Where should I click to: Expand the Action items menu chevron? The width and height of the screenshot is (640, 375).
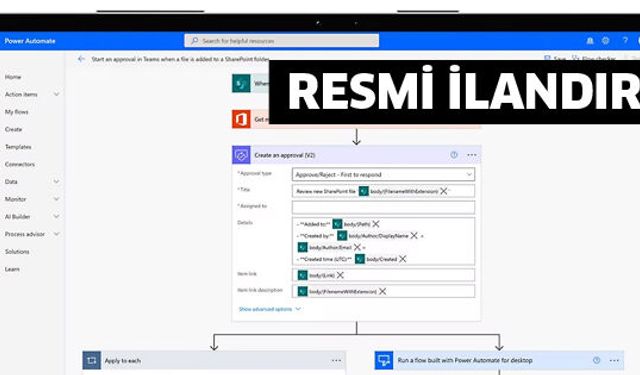56,94
